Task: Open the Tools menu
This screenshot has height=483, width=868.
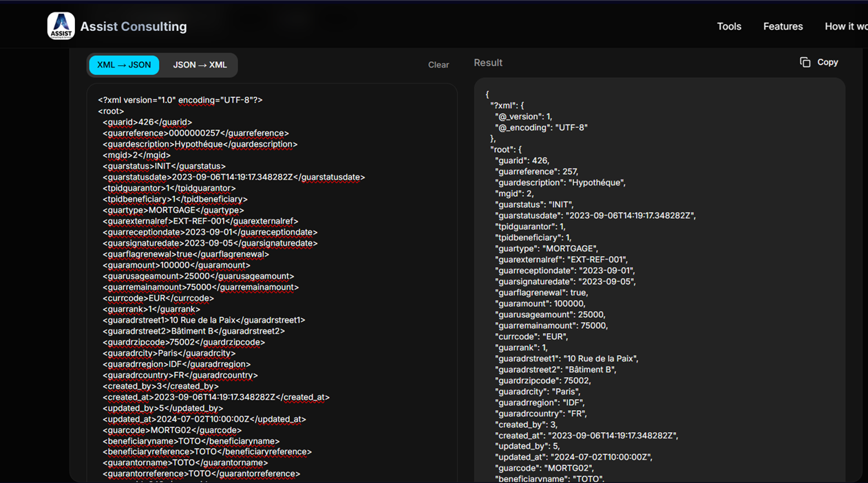Action: click(728, 26)
